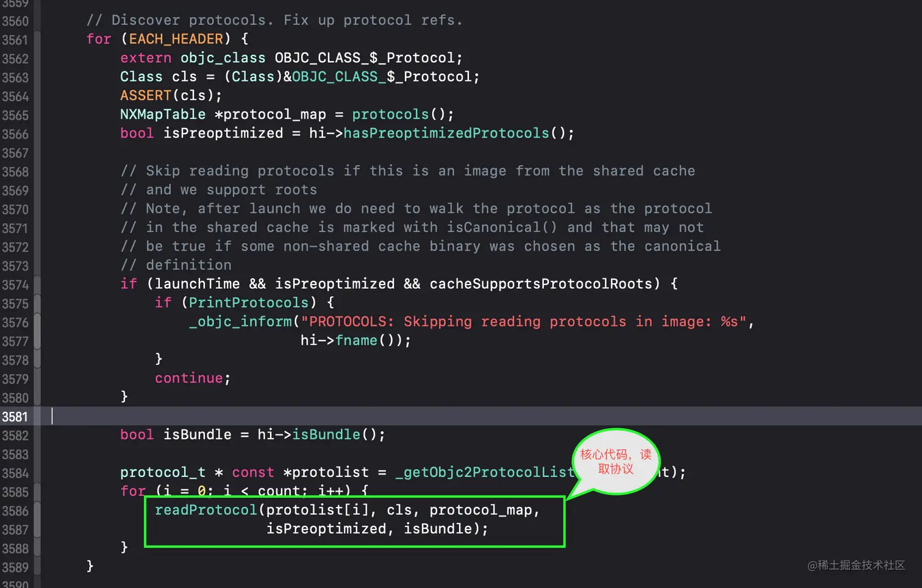
Task: Click the EACH_HEADER macro
Action: (176, 39)
